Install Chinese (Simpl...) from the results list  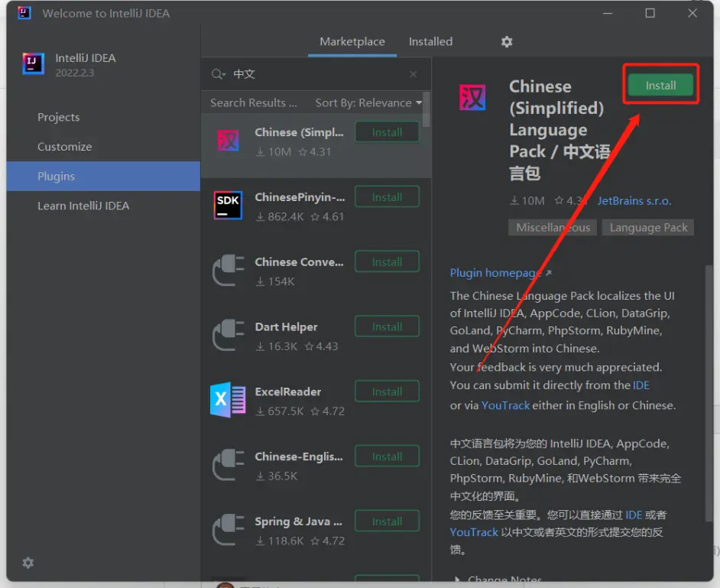click(387, 132)
